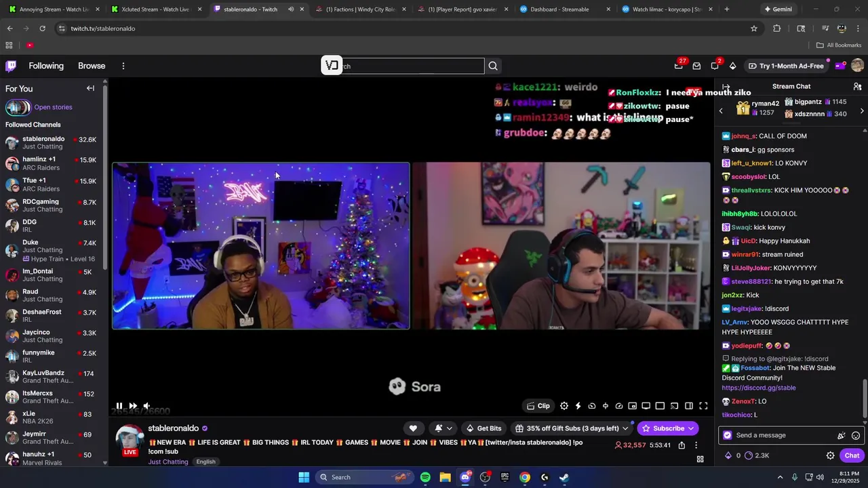The image size is (868, 488).
Task: Cast the stream to a device
Action: pos(675,406)
